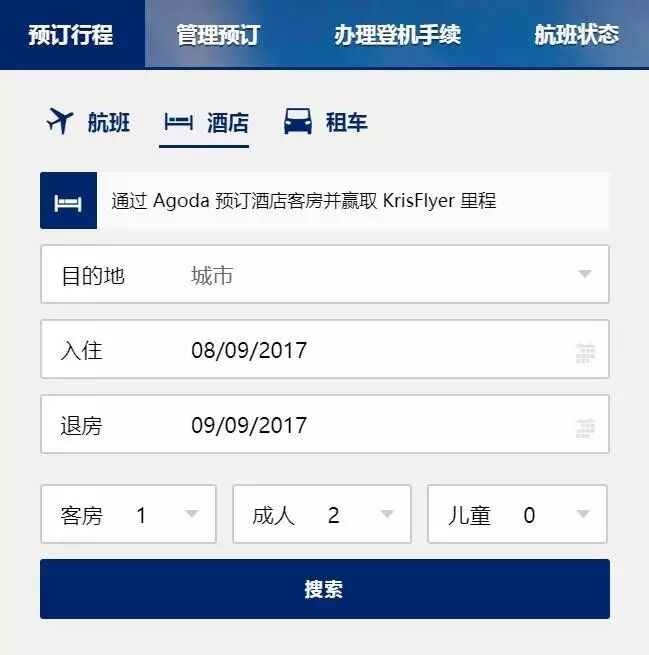Open the 办理登机手续 check-in tab
This screenshot has width=649, height=655.
click(397, 34)
